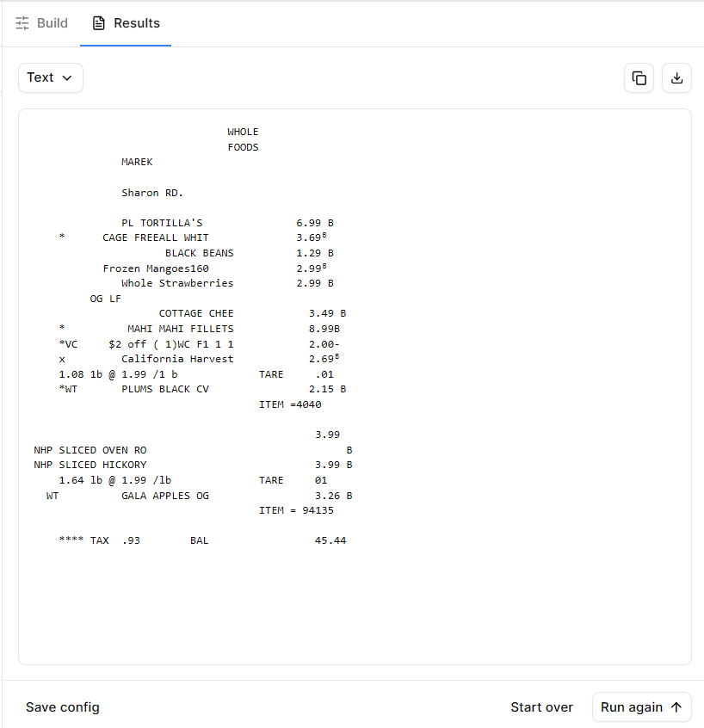Click the ITEM = 94135 code
The width and height of the screenshot is (704, 728).
click(296, 510)
